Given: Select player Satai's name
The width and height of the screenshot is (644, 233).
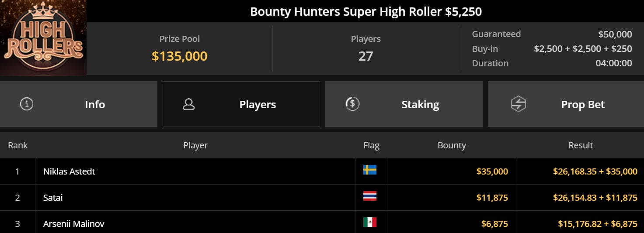Looking at the screenshot, I should point(53,198).
